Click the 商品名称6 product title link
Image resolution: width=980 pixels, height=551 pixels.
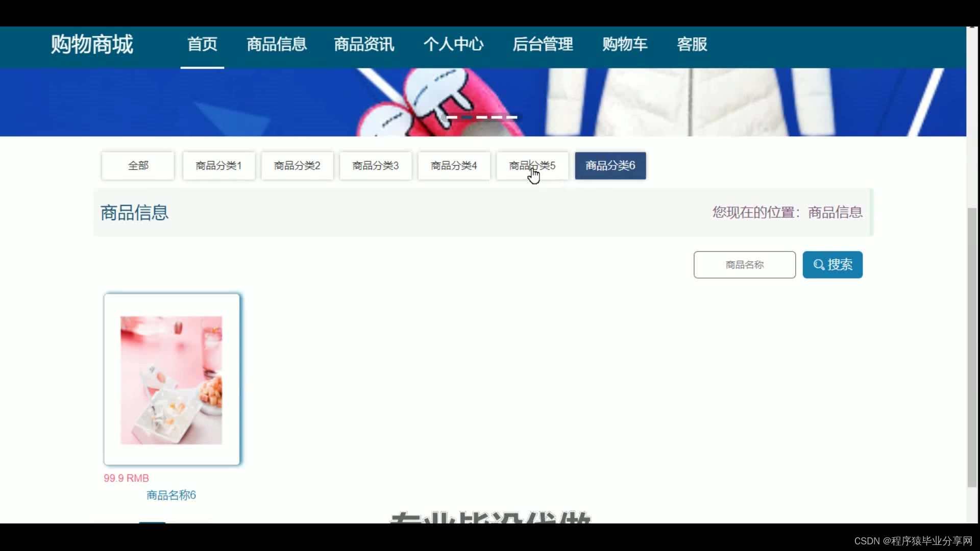(x=171, y=495)
